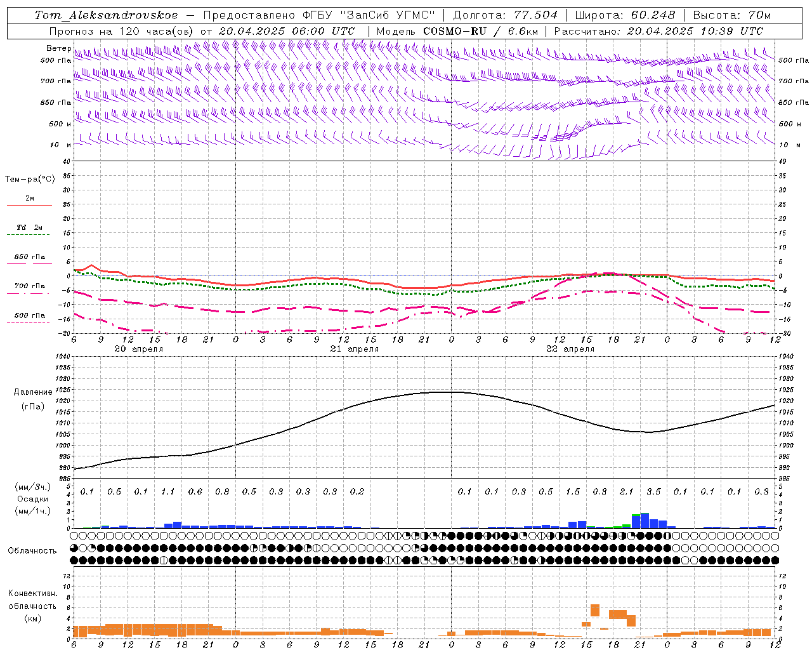This screenshot has height=650, width=812.
Task: Click the 0.6 precipitation value
Action: click(x=195, y=492)
